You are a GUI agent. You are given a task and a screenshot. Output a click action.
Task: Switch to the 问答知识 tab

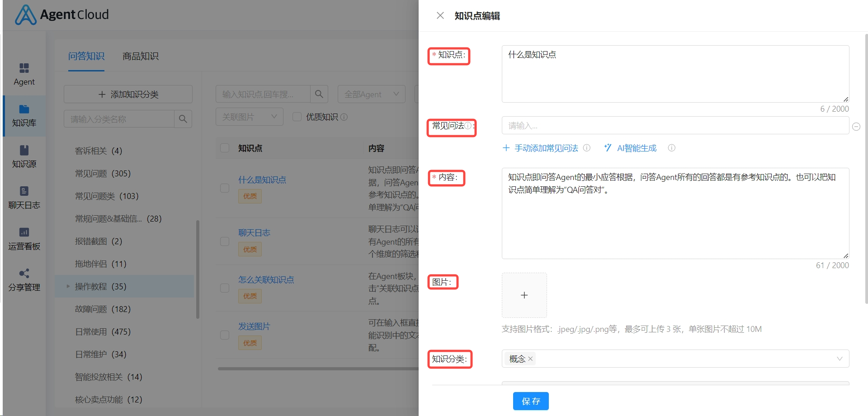[x=86, y=56]
